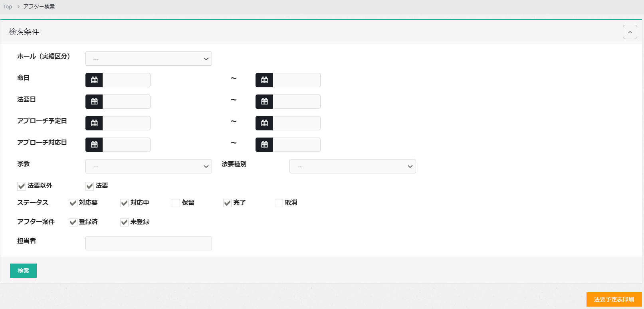Uncheck the 未登録 after-case checkbox
Image resolution: width=644 pixels, height=309 pixels.
click(124, 222)
